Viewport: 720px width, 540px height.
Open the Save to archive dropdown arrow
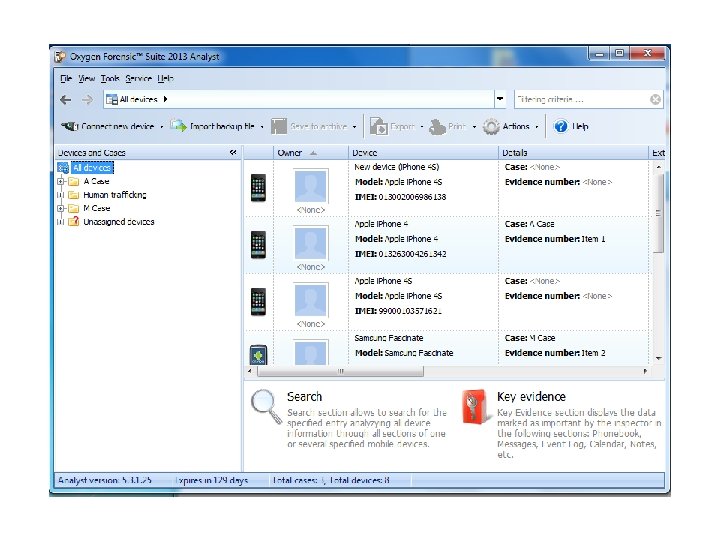(x=354, y=127)
